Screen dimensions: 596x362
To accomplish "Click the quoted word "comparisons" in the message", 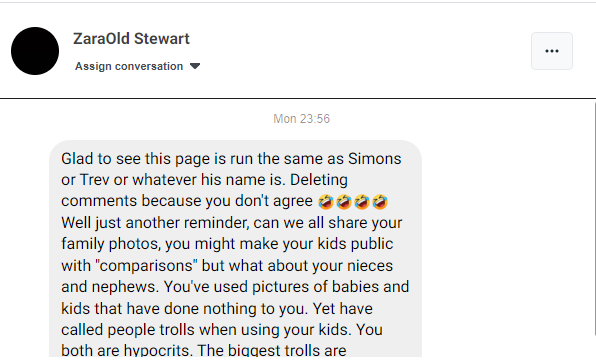I will (148, 266).
